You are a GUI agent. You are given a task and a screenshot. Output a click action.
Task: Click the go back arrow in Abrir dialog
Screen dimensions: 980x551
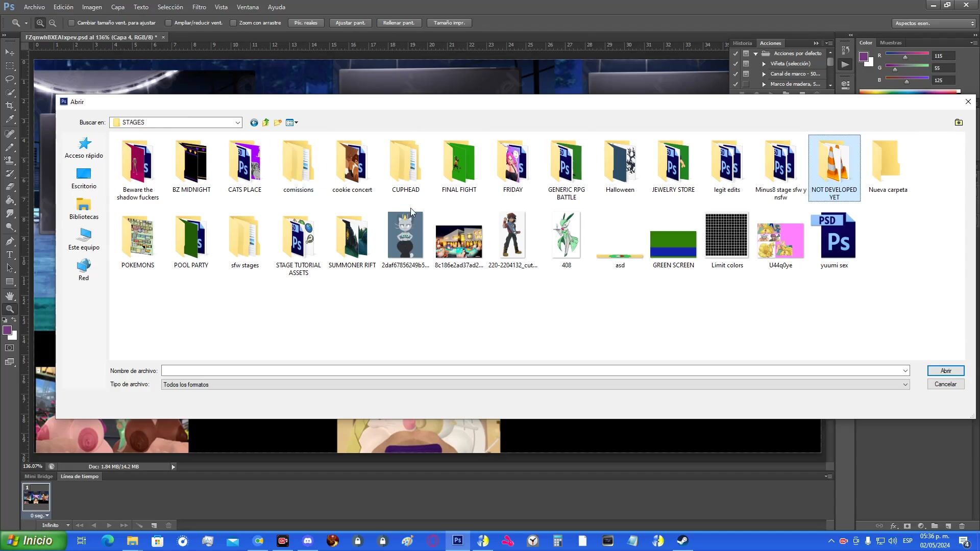tap(254, 122)
